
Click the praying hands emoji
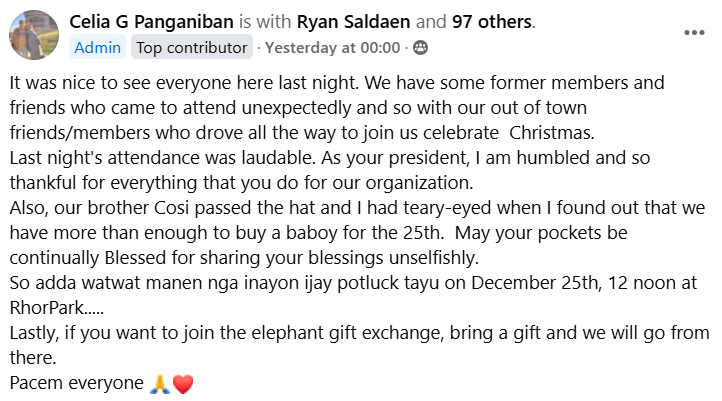pyautogui.click(x=157, y=383)
